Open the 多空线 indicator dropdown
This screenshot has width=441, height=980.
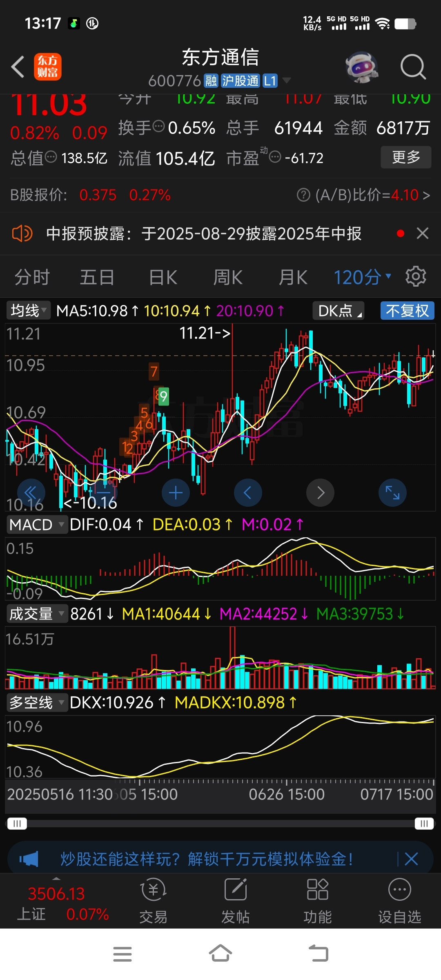(x=37, y=703)
